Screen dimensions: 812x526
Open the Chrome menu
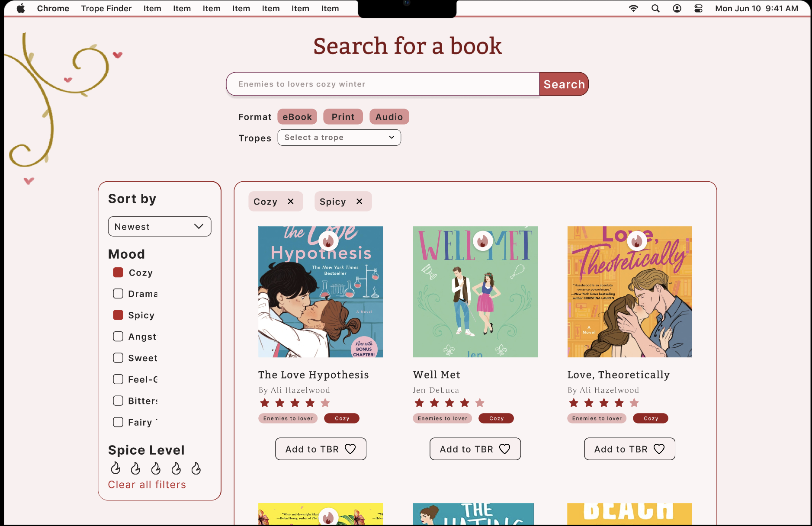click(x=53, y=8)
